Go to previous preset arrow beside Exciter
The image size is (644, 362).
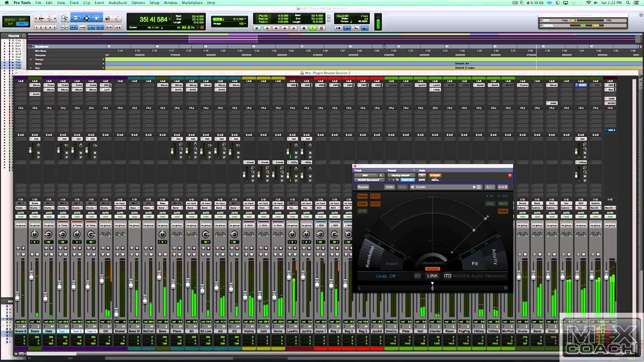412,187
